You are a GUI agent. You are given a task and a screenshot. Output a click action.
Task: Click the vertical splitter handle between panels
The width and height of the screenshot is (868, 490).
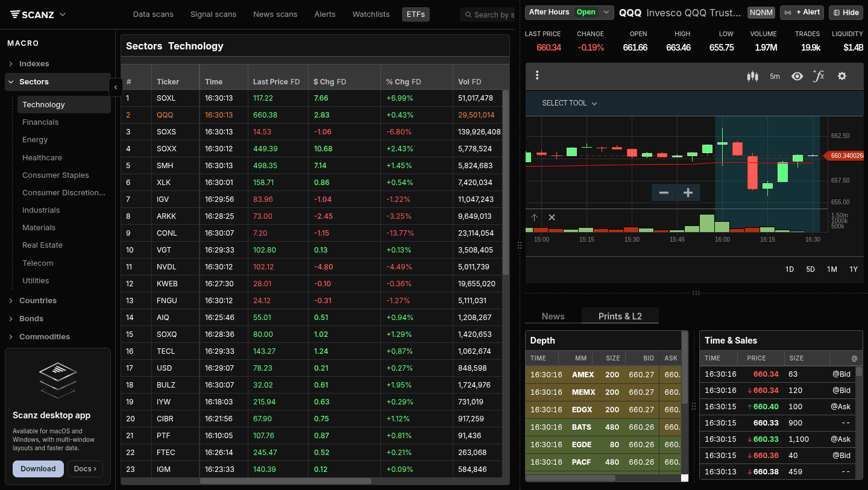tap(520, 245)
